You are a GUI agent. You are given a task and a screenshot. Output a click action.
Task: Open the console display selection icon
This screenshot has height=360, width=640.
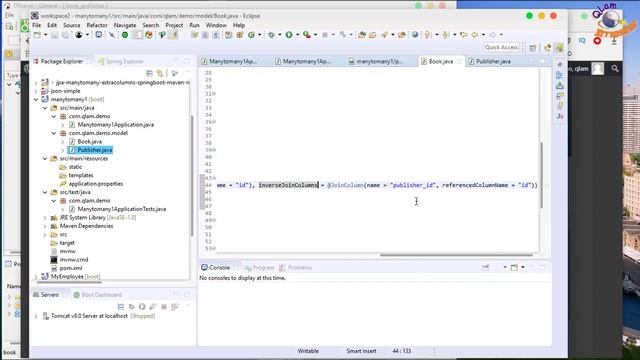click(514, 268)
